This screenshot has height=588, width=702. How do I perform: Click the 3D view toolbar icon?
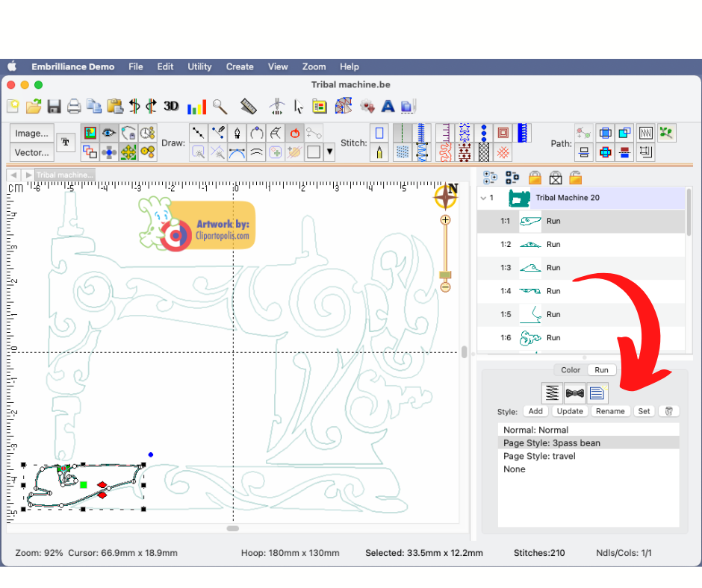click(x=171, y=106)
